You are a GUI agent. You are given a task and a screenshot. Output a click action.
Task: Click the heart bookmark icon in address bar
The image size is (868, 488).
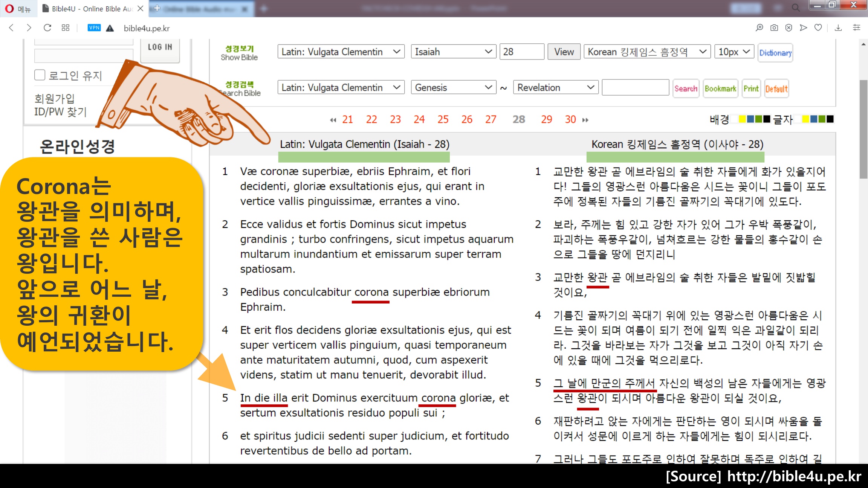click(818, 28)
